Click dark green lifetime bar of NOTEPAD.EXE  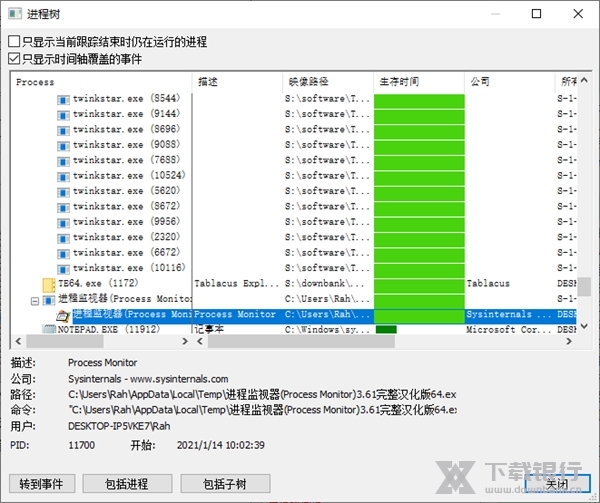point(386,329)
